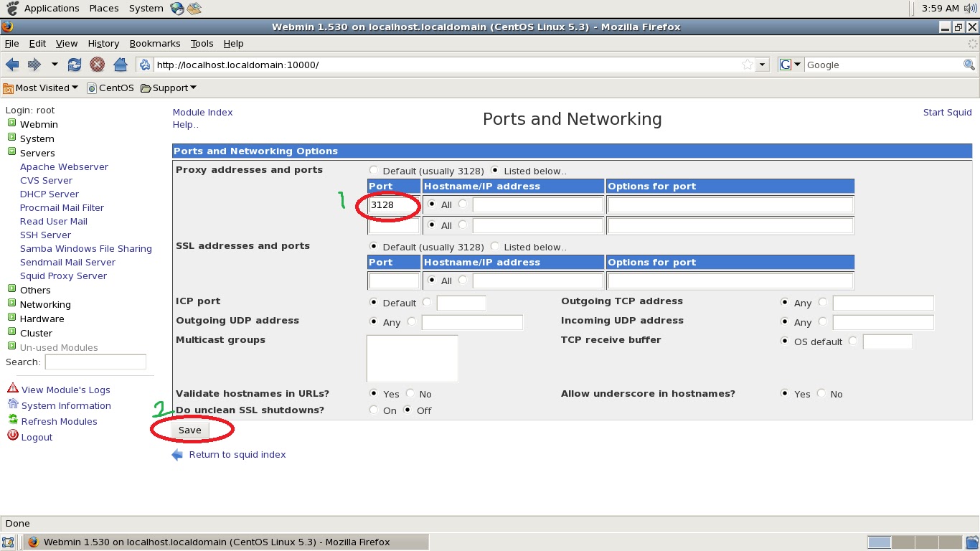This screenshot has width=980, height=551.
Task: Click the View Module's Logs warning icon
Action: [11, 389]
